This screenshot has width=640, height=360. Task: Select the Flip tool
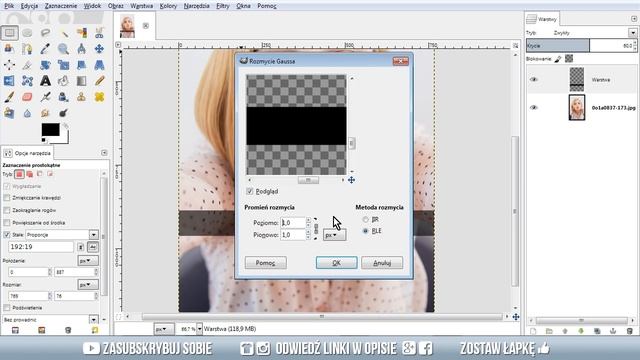9,81
